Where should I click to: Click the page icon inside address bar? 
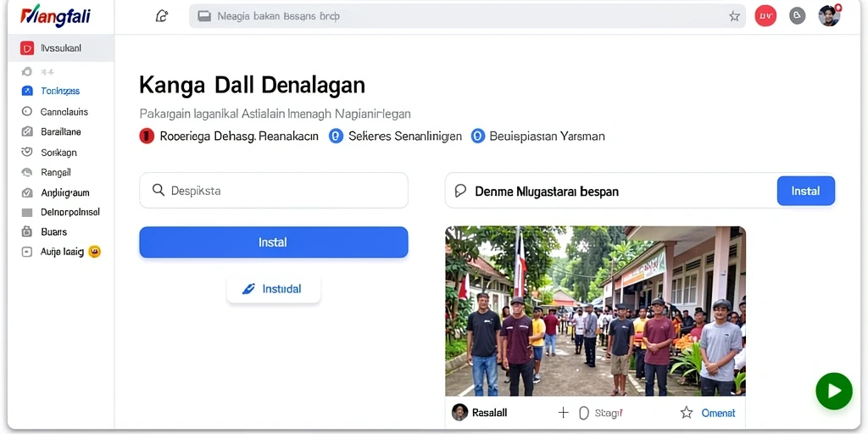[x=204, y=17]
